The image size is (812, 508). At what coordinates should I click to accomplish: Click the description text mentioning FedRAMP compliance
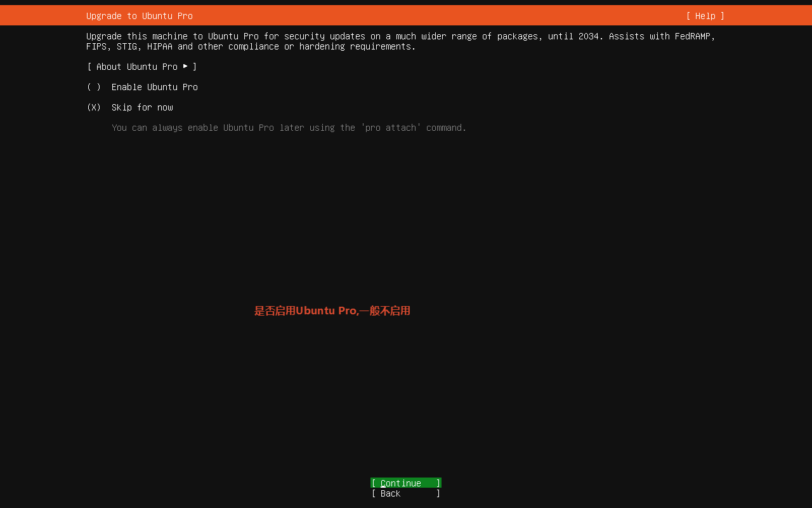401,41
